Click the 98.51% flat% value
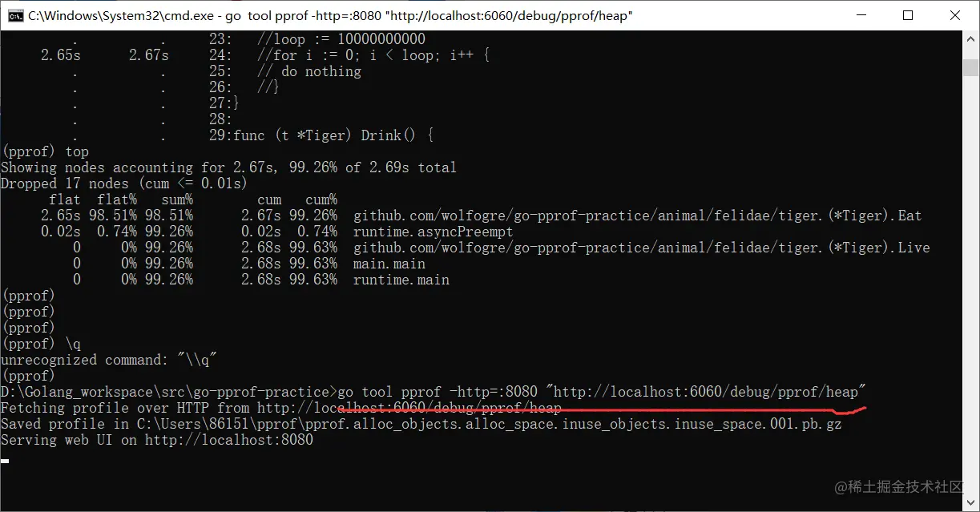 (113, 216)
